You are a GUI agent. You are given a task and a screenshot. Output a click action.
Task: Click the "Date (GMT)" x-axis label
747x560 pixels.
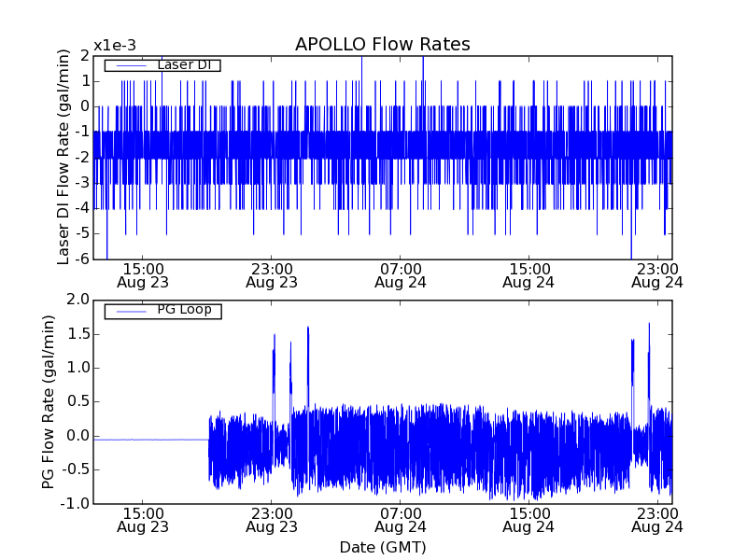click(x=382, y=547)
